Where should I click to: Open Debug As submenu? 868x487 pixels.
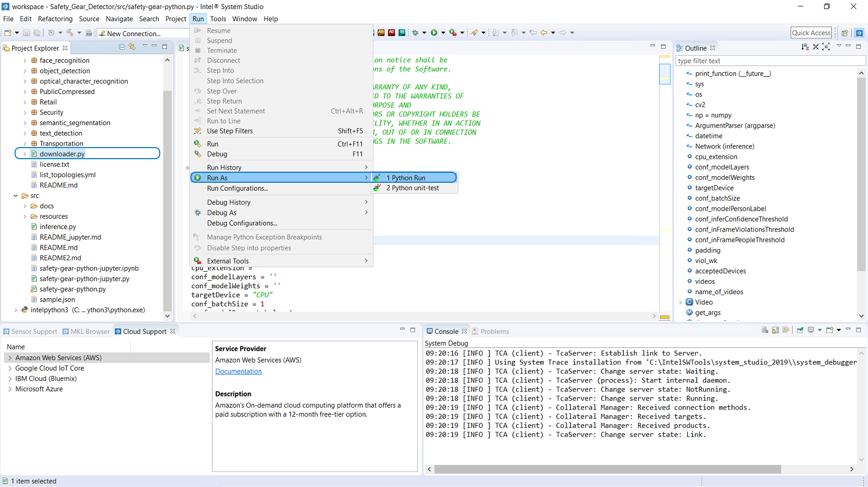(x=282, y=213)
